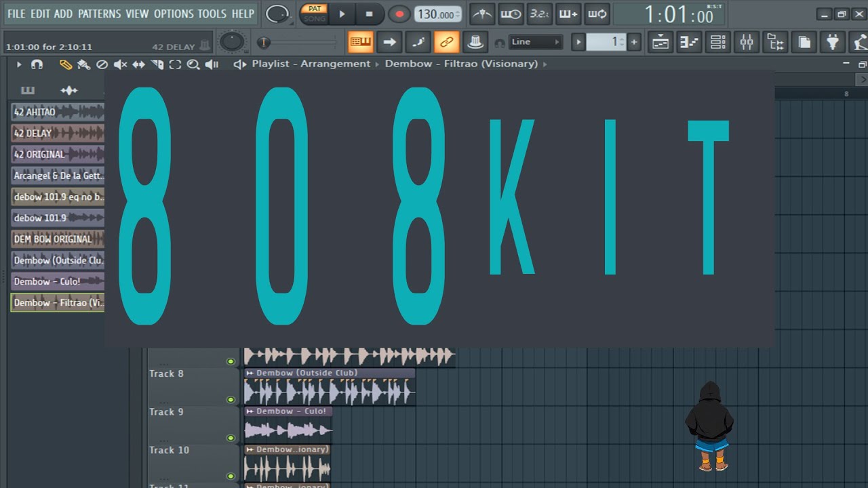868x488 pixels.
Task: Toggle the metronome
Action: click(x=482, y=14)
